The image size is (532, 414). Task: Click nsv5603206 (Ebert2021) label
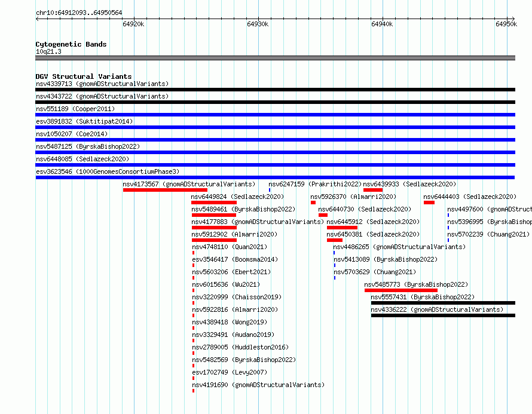point(231,272)
